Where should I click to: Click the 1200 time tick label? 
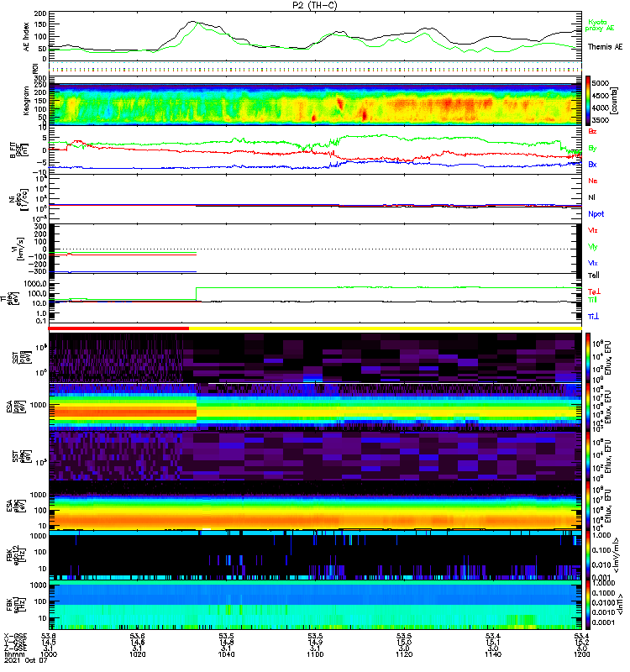(581, 654)
